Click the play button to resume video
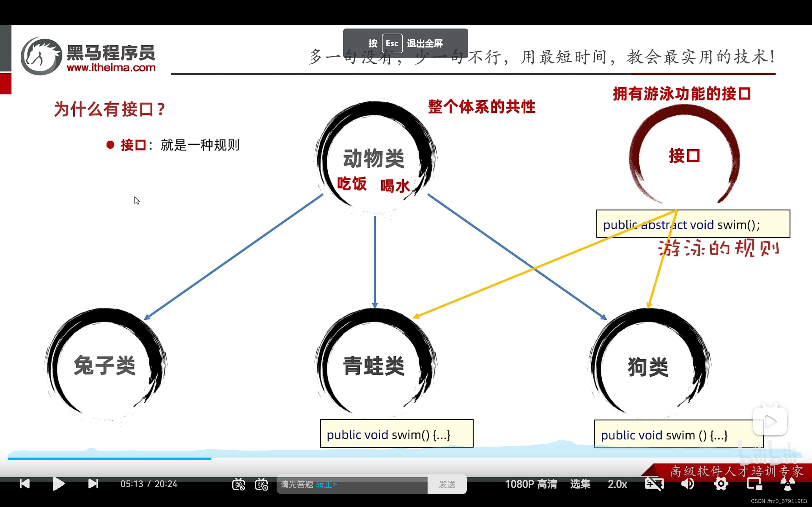The image size is (812, 507). 58,484
